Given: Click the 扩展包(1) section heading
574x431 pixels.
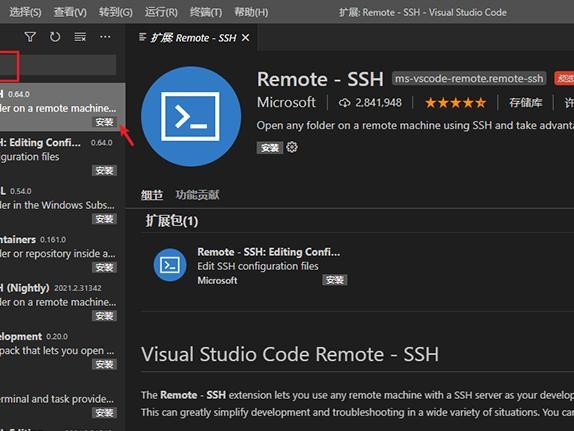Looking at the screenshot, I should 172,221.
